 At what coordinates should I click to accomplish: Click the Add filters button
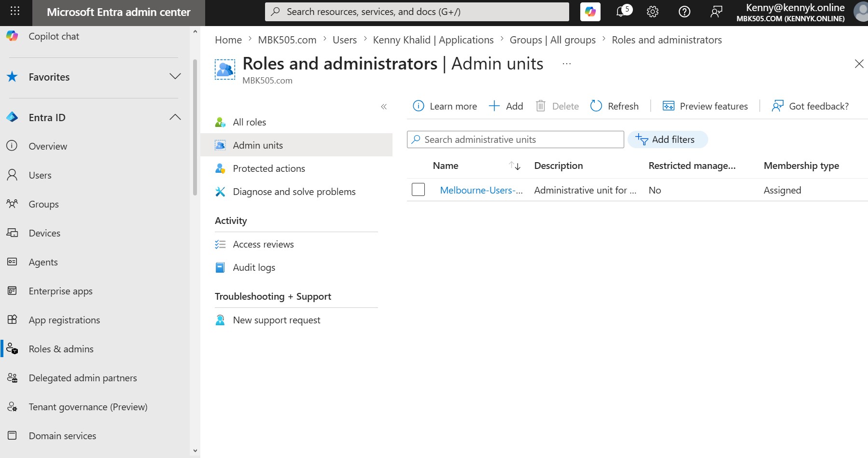(668, 139)
